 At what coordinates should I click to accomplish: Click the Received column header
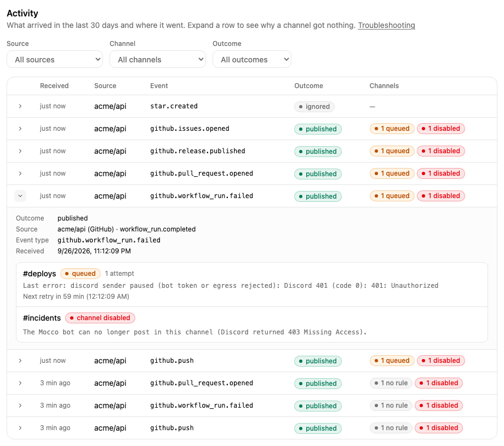[x=54, y=86]
